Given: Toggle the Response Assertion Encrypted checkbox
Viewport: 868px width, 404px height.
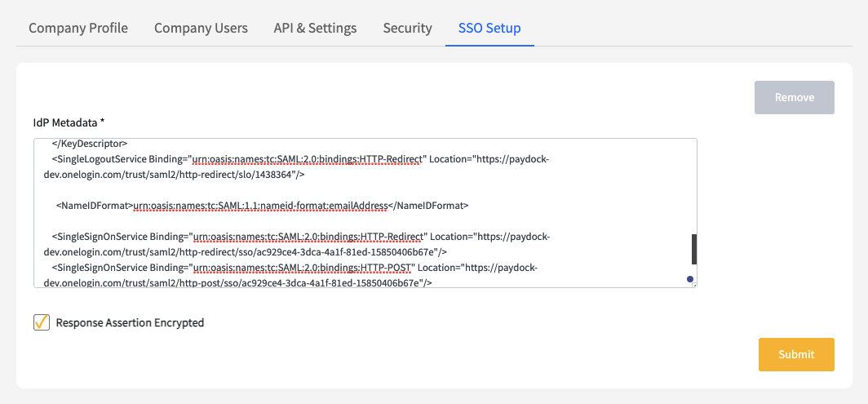Looking at the screenshot, I should (x=42, y=322).
